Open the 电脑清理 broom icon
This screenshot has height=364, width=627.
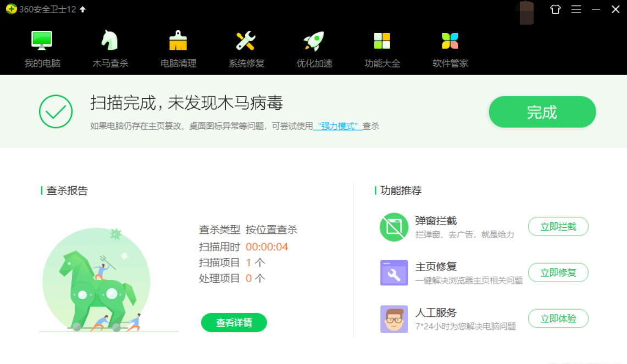178,41
